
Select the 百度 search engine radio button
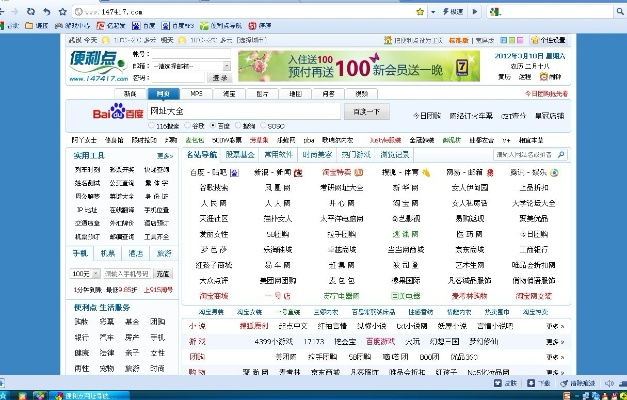[215, 126]
